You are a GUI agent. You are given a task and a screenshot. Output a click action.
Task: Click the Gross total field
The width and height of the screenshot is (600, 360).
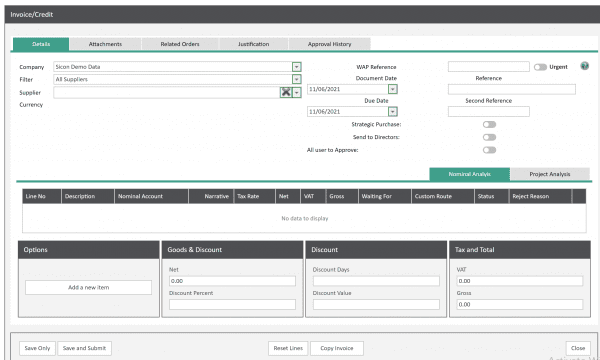tap(520, 305)
